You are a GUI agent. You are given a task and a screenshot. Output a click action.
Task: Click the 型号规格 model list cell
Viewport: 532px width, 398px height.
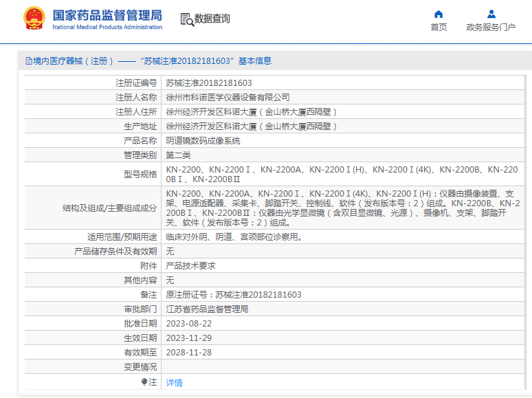[x=343, y=174]
